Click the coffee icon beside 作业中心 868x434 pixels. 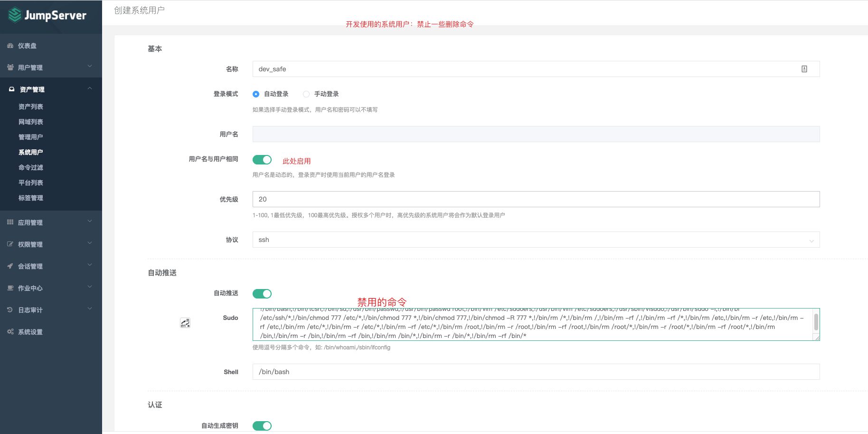pyautogui.click(x=10, y=288)
